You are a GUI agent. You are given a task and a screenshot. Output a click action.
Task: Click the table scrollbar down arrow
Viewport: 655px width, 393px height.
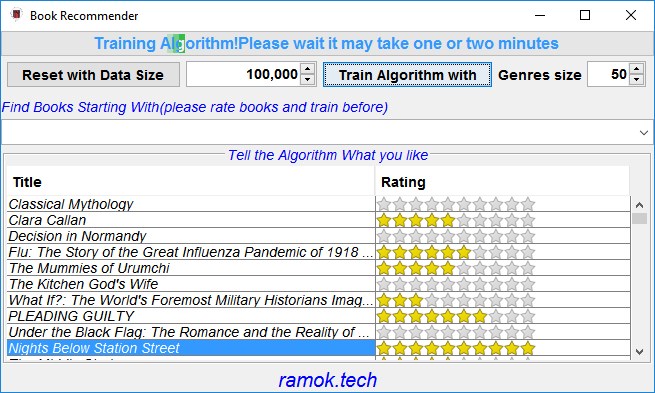click(x=639, y=352)
